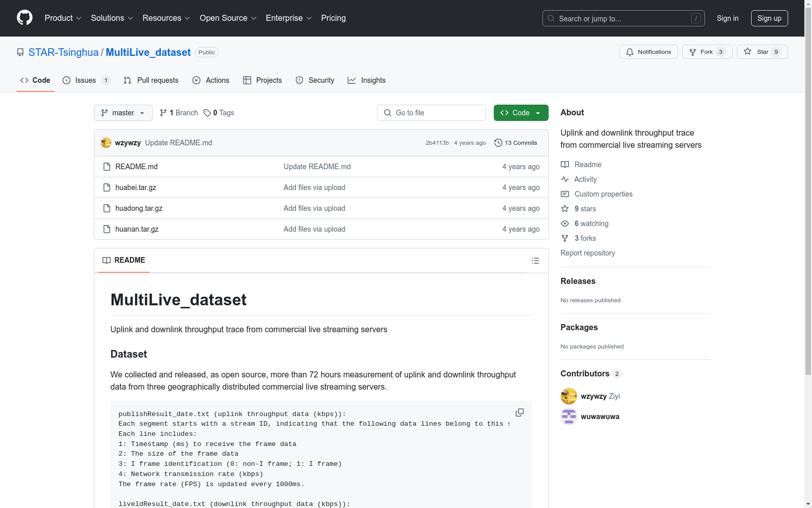Open the master branch selector dropdown
This screenshot has width=812, height=508.
tap(123, 113)
